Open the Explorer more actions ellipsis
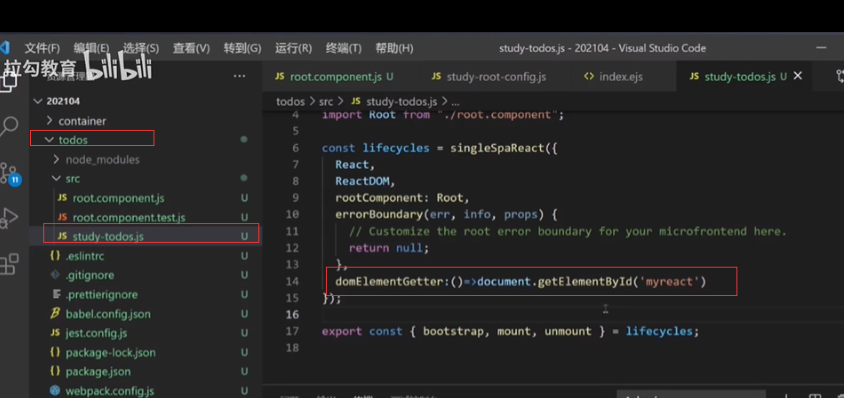Image resolution: width=845 pixels, height=398 pixels. click(x=239, y=76)
